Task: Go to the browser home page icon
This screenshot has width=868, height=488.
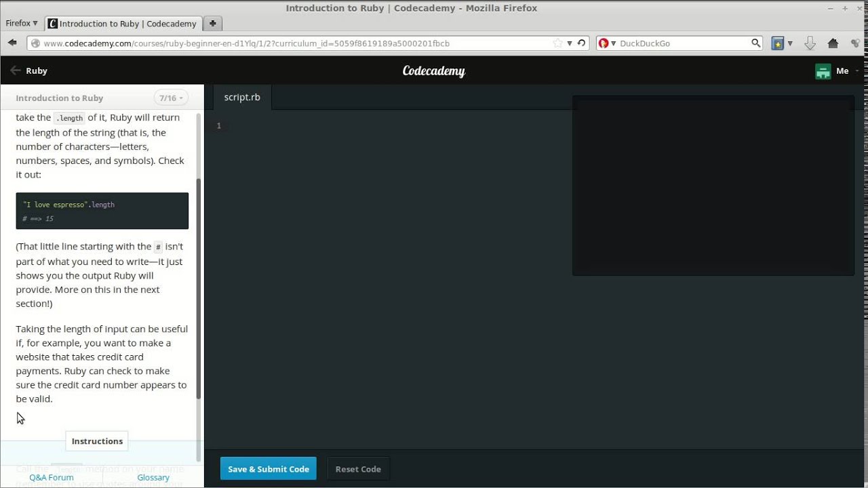Action: pos(833,43)
